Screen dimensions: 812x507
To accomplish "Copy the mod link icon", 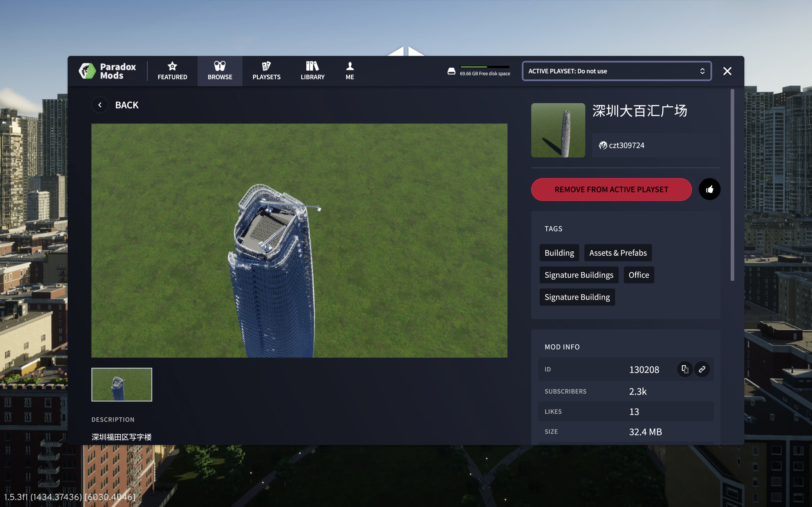I will (x=702, y=369).
